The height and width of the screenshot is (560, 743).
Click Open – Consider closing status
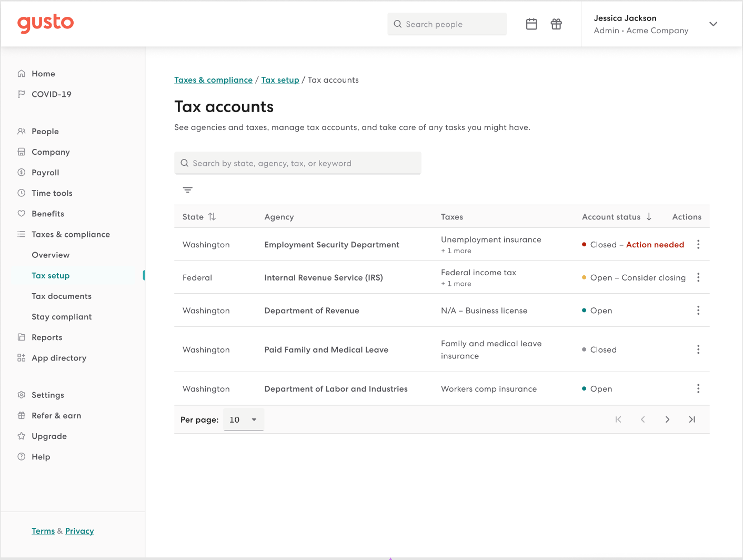(x=634, y=277)
